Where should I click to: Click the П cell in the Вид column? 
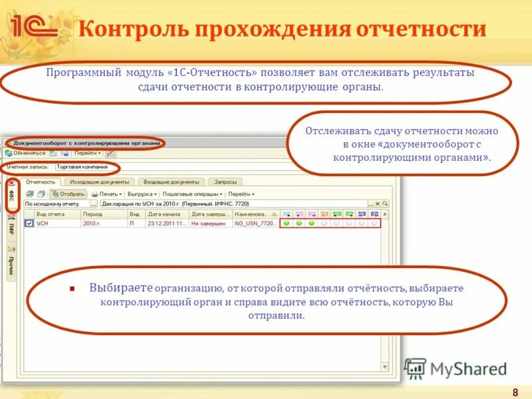(x=136, y=223)
